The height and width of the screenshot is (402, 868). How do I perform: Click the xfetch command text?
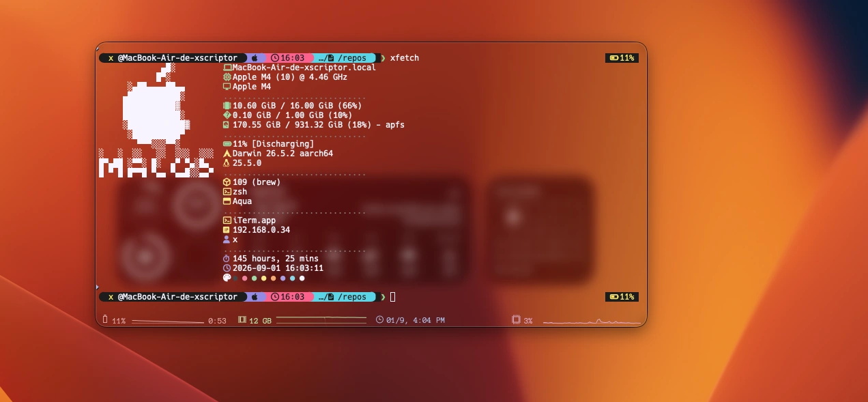click(x=405, y=58)
